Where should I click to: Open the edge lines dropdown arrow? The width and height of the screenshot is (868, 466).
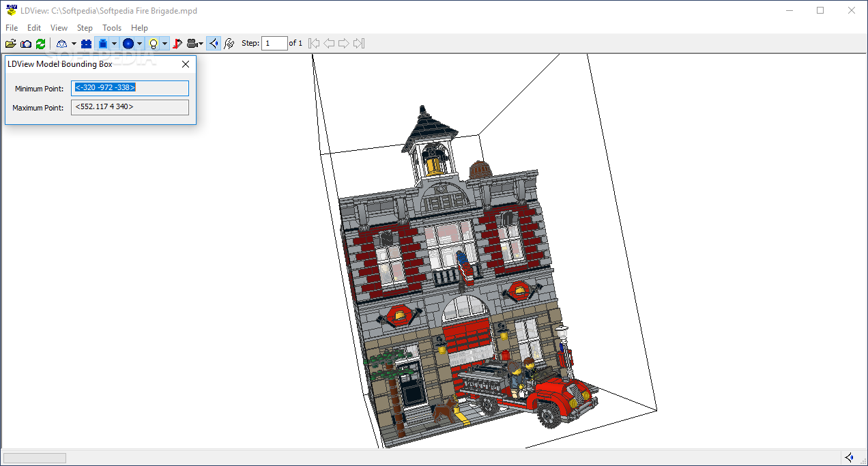click(x=114, y=44)
